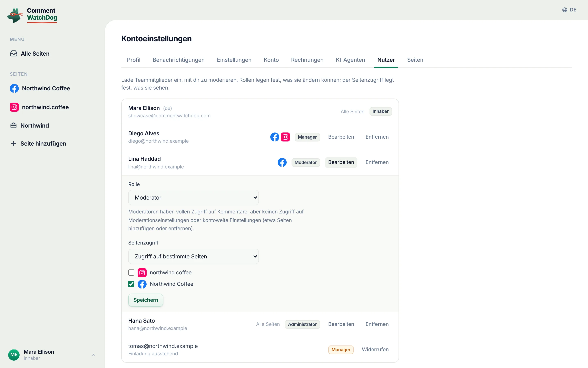Click the Lina Haddad name
Image resolution: width=588 pixels, height=368 pixels.
click(x=144, y=159)
